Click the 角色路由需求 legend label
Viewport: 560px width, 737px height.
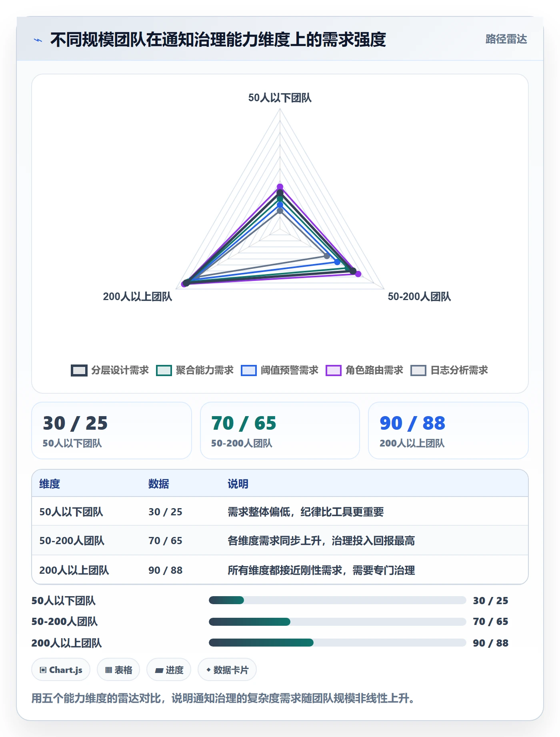tap(374, 370)
